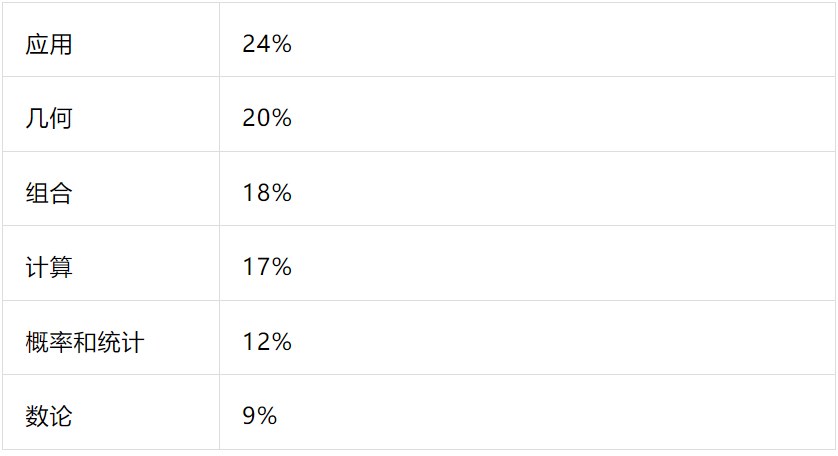Screen dimensions: 838x456
Task: Select the 20% value cell
Action: tap(266, 119)
